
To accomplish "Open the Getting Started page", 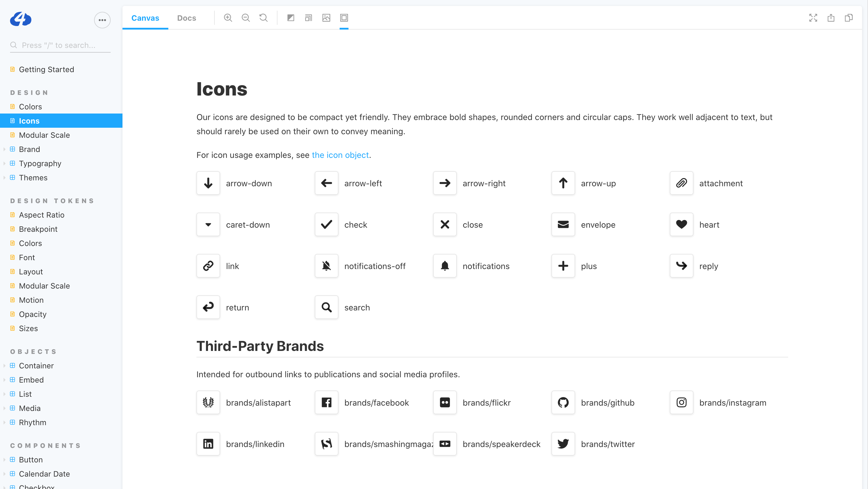I will coord(46,69).
